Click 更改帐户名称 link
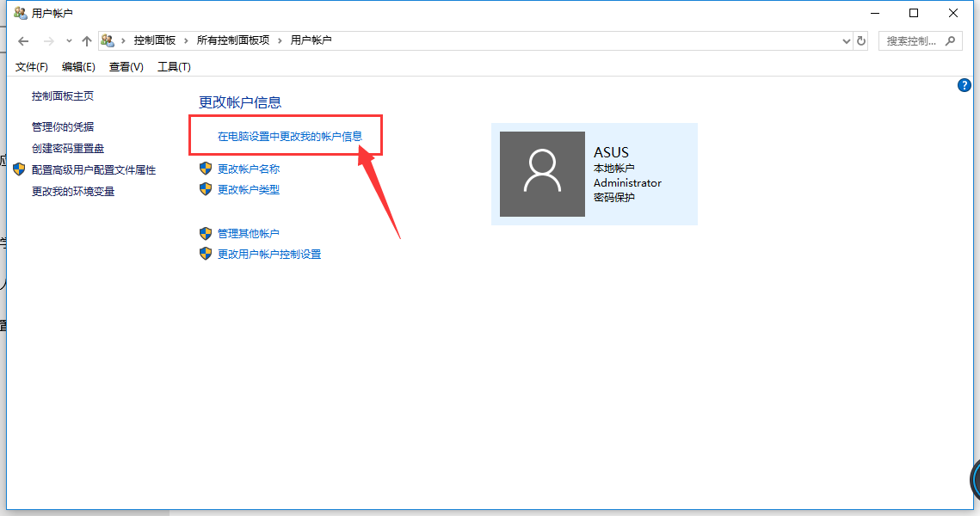 click(x=249, y=169)
